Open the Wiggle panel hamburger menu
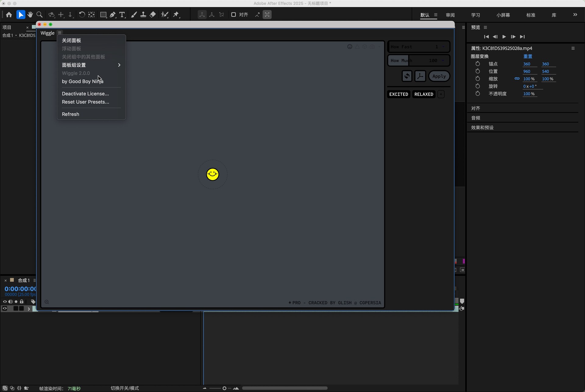Screen dimensions: 585x392 click(60, 33)
